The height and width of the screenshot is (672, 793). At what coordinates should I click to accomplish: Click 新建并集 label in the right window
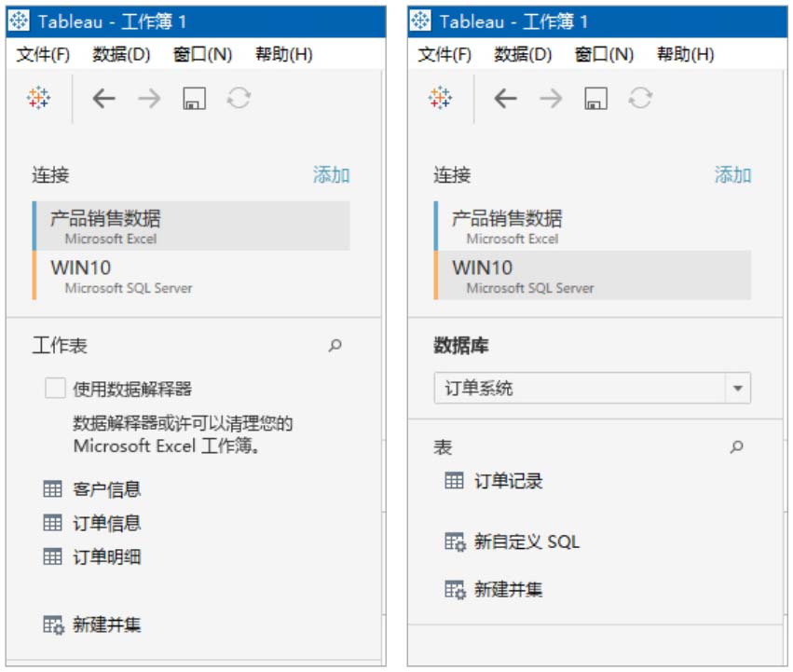[x=508, y=590]
